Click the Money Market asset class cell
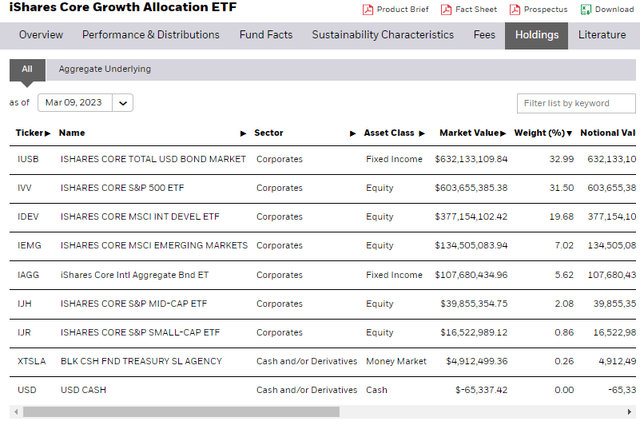 point(396,361)
